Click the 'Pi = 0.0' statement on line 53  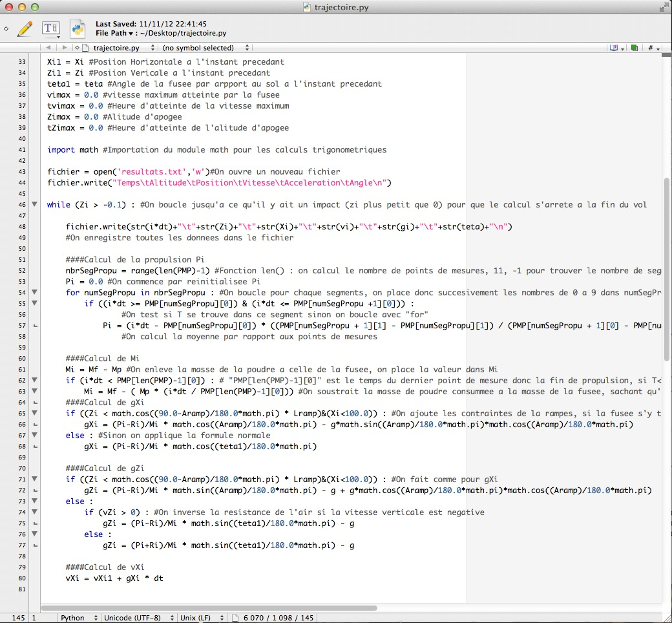coord(85,281)
